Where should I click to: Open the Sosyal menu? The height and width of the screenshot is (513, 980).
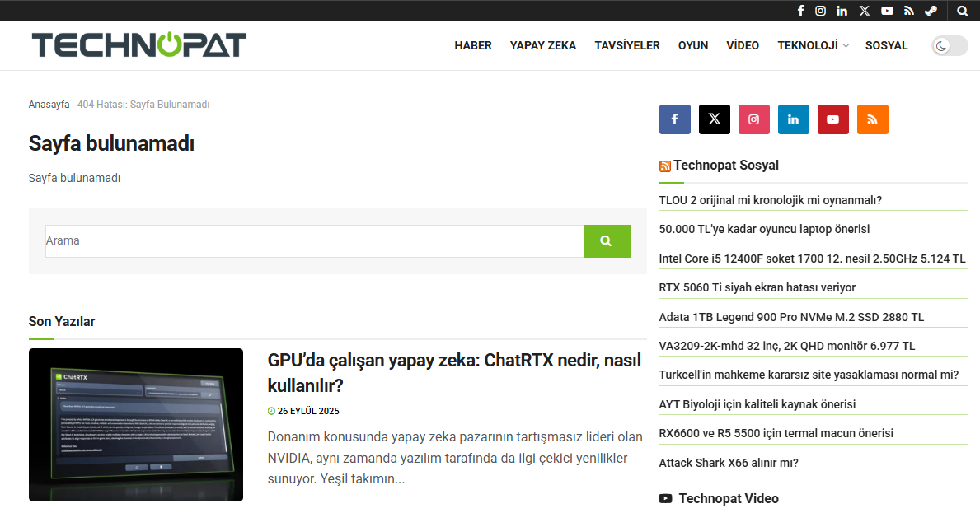(886, 45)
